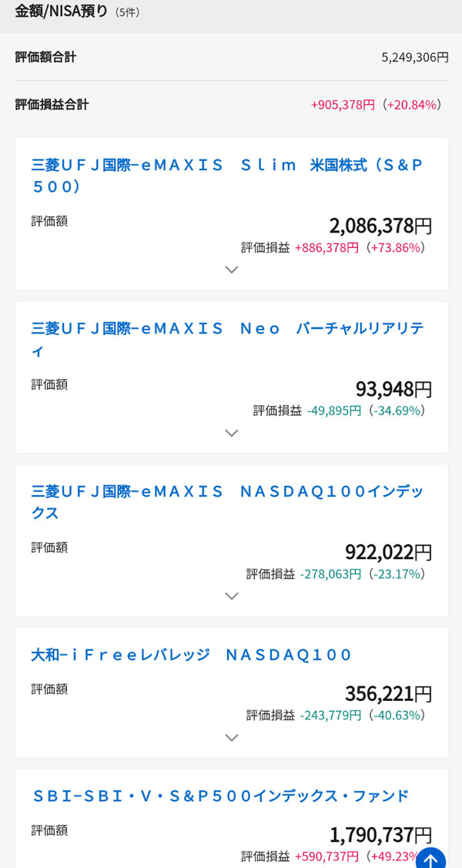Click the total valuation 5,249,306円
The image size is (462, 868).
click(x=414, y=57)
